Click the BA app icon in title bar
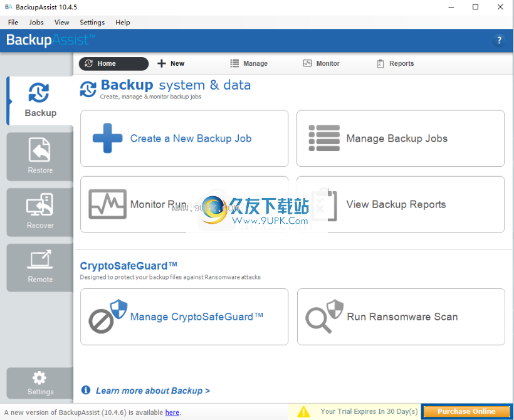 tap(9, 7)
